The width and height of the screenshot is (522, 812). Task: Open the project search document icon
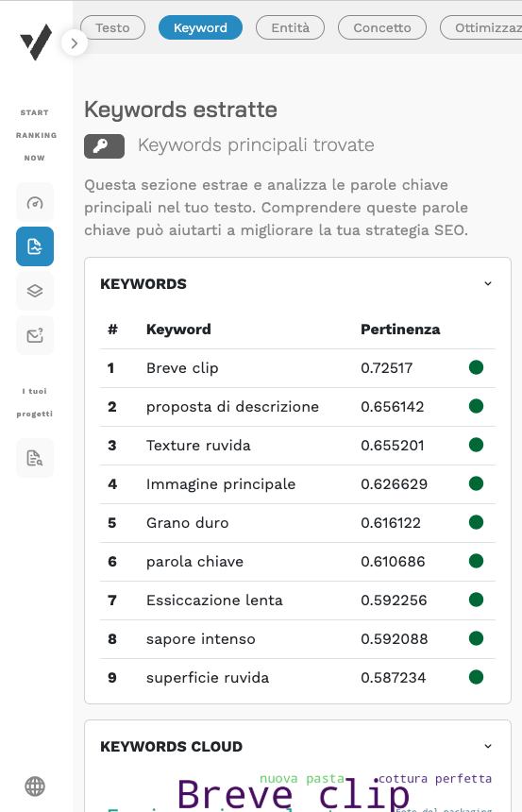(x=35, y=458)
